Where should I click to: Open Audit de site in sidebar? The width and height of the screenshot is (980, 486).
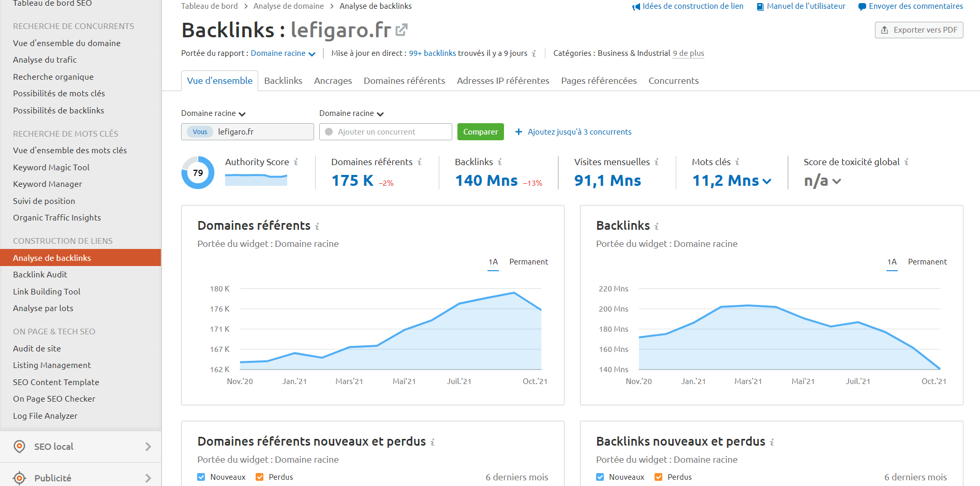37,349
